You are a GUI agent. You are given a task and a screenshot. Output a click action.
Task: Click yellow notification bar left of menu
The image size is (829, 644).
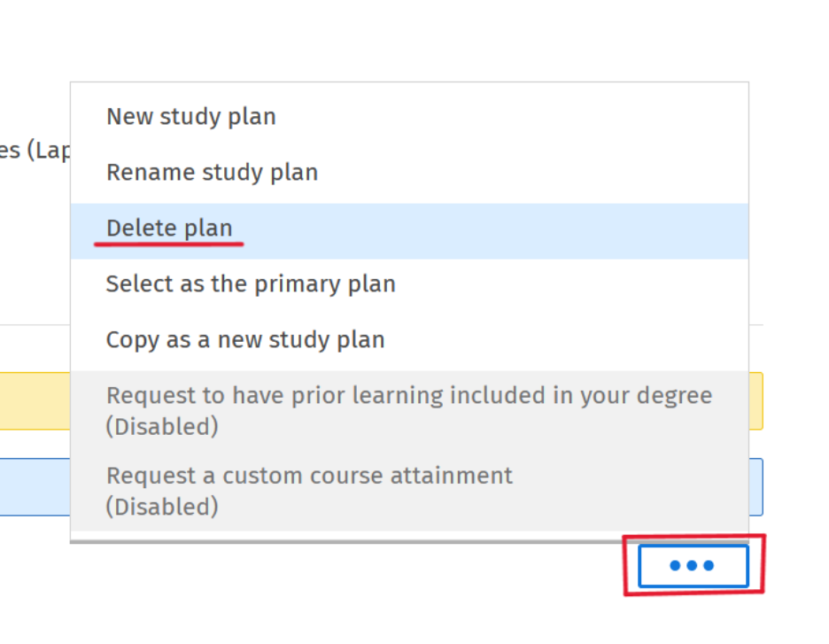coord(35,400)
